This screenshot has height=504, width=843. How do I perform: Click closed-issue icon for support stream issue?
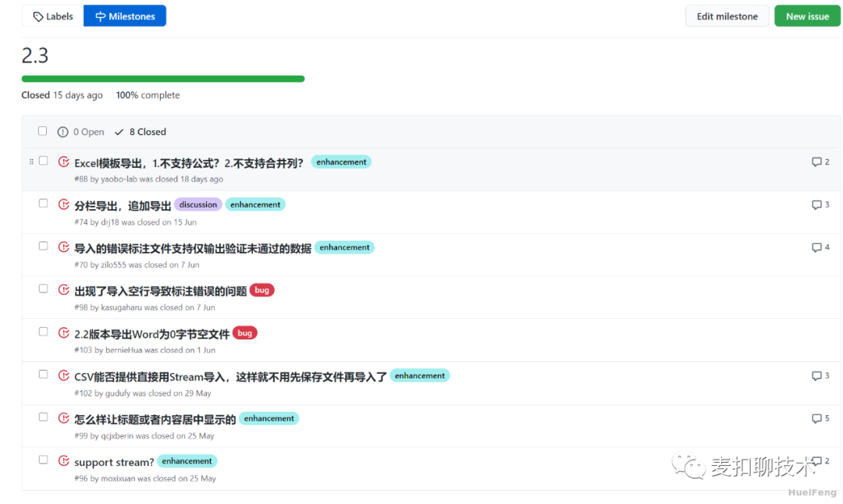63,460
